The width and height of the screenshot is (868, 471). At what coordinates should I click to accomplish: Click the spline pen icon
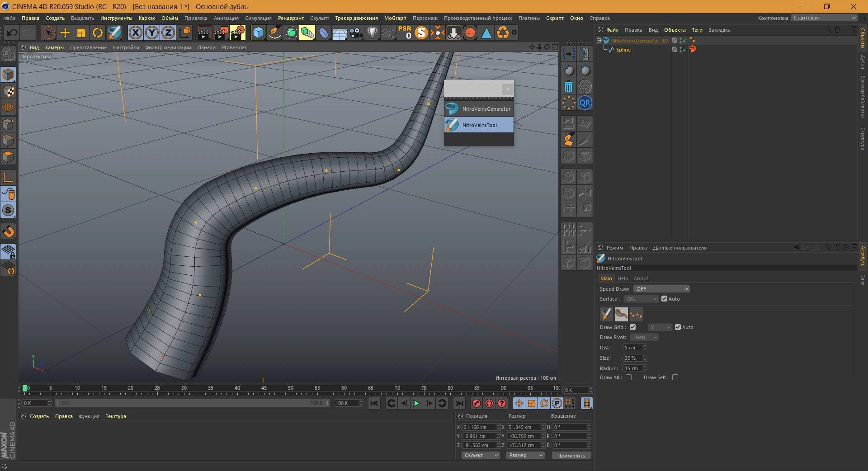point(274,33)
